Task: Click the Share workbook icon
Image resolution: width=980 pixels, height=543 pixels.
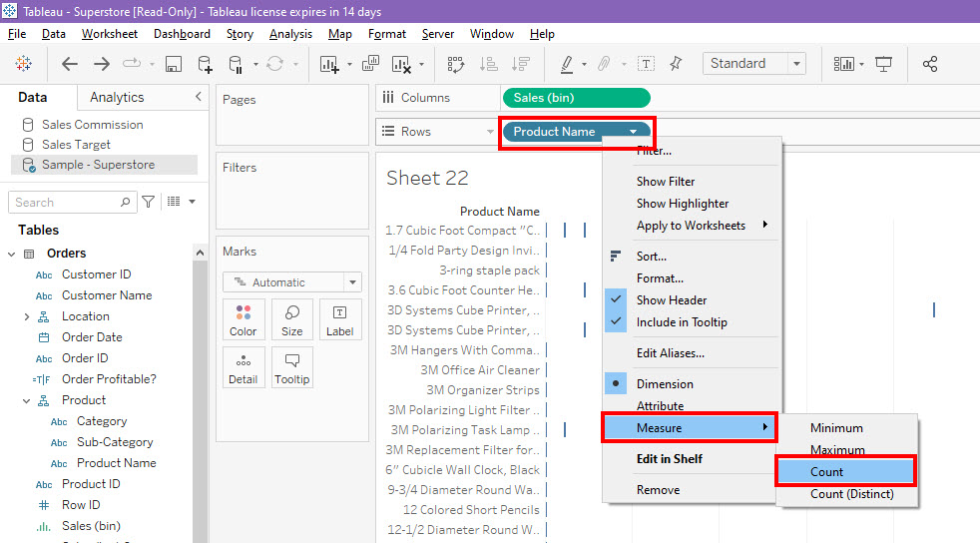Action: [930, 64]
